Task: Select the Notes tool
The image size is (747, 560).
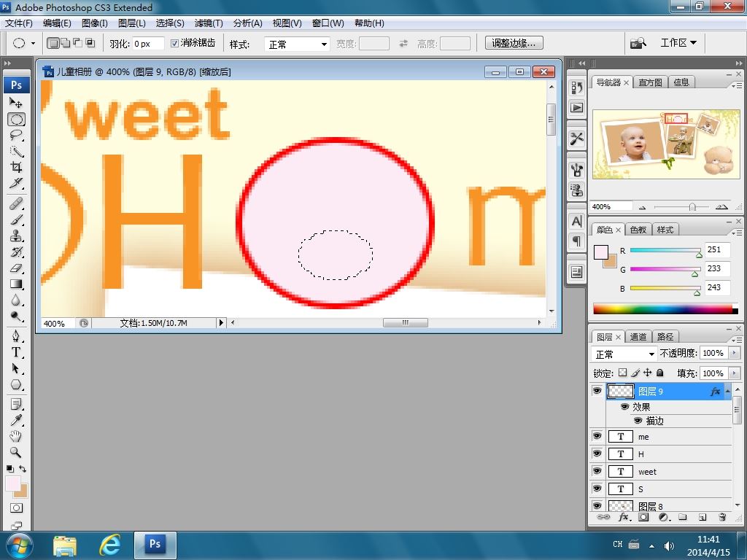Action: click(x=16, y=404)
